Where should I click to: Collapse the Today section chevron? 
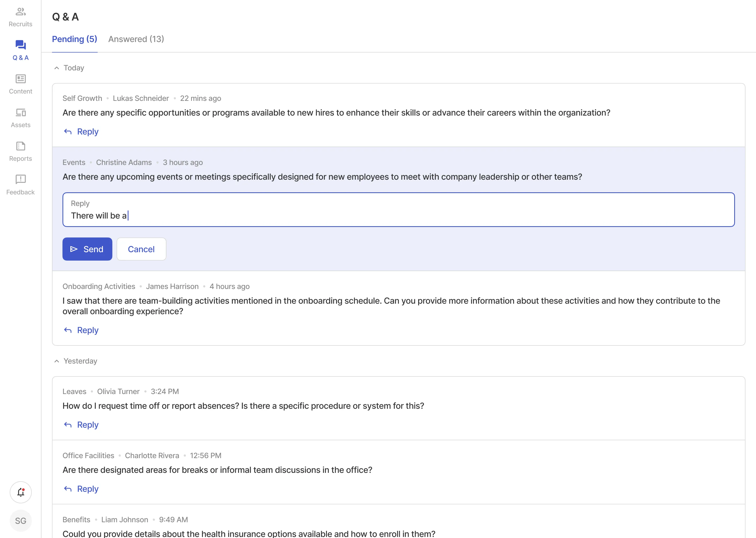(57, 68)
